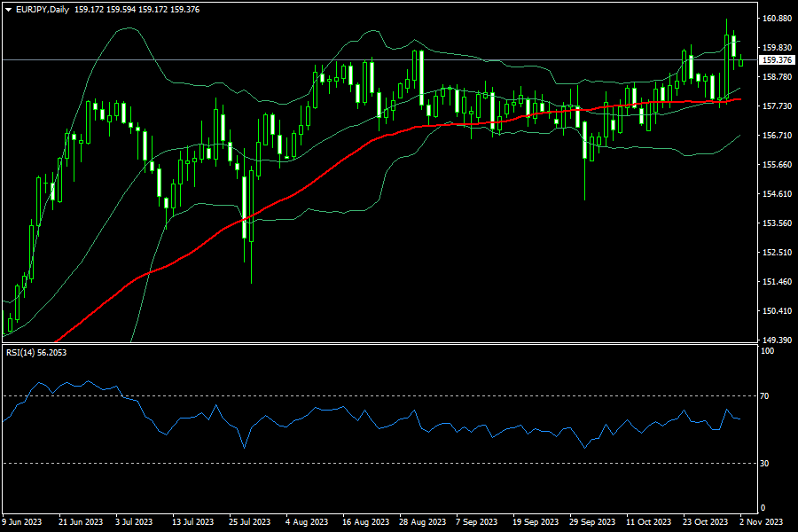The height and width of the screenshot is (532, 798).
Task: Click the RSI(14) 56.2053 indicator label
Action: [36, 352]
